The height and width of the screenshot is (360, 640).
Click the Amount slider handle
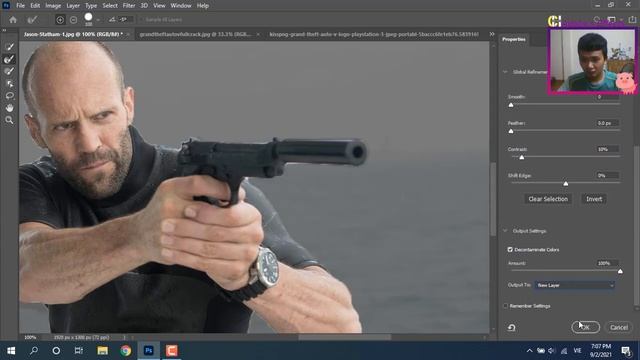620,271
